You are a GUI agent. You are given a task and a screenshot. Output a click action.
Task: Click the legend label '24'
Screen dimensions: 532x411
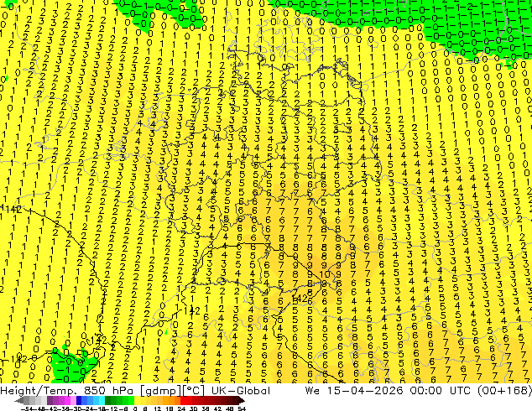(x=182, y=409)
